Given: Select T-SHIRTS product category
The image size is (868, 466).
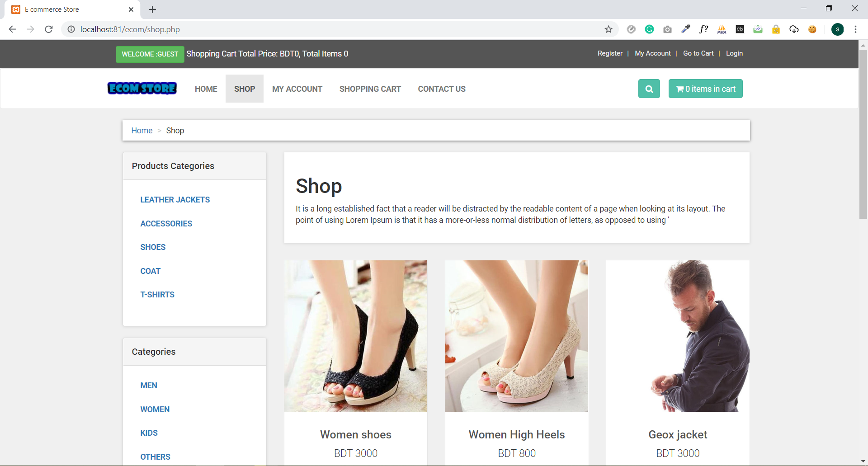Looking at the screenshot, I should click(x=157, y=295).
